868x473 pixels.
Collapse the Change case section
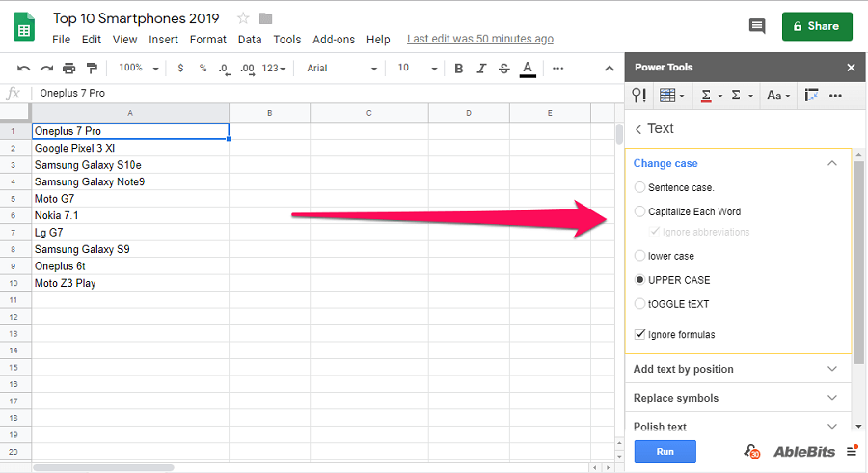pos(831,163)
